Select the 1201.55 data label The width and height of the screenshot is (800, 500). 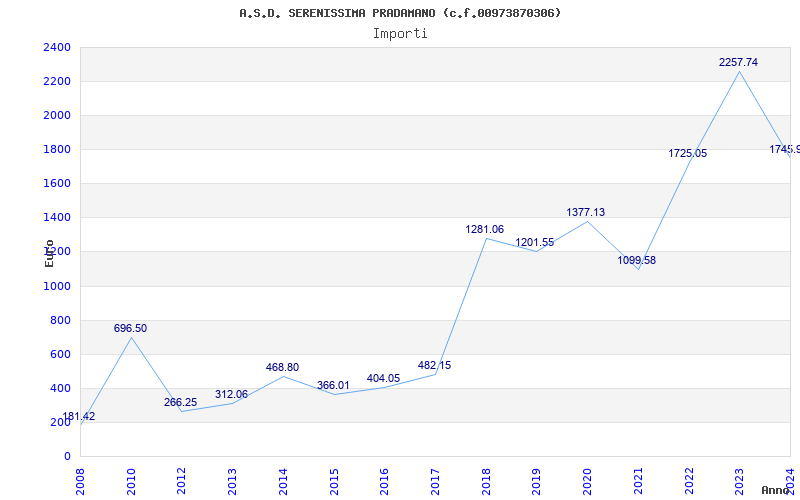pyautogui.click(x=534, y=242)
